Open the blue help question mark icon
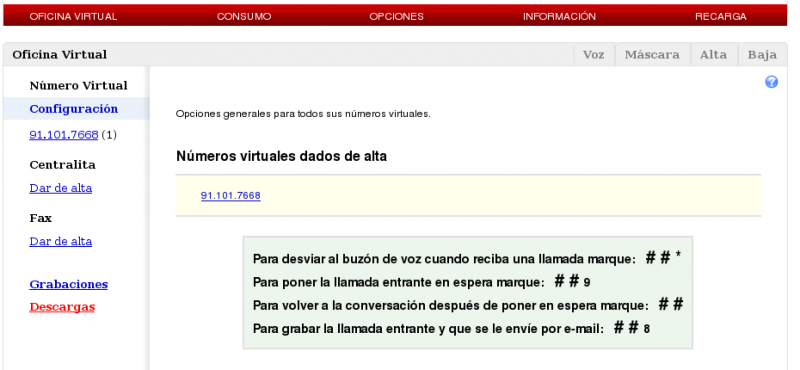Viewport: 800px width, 370px height. click(771, 82)
